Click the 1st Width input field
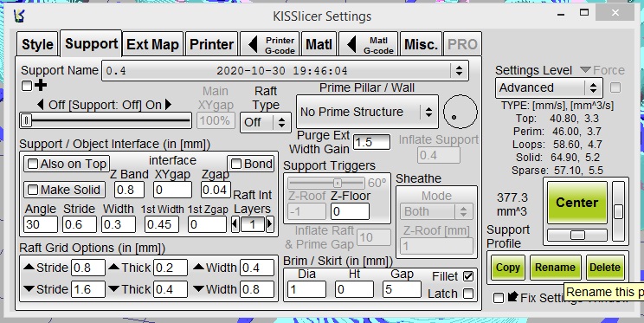This screenshot has width=644, height=323. [x=162, y=225]
